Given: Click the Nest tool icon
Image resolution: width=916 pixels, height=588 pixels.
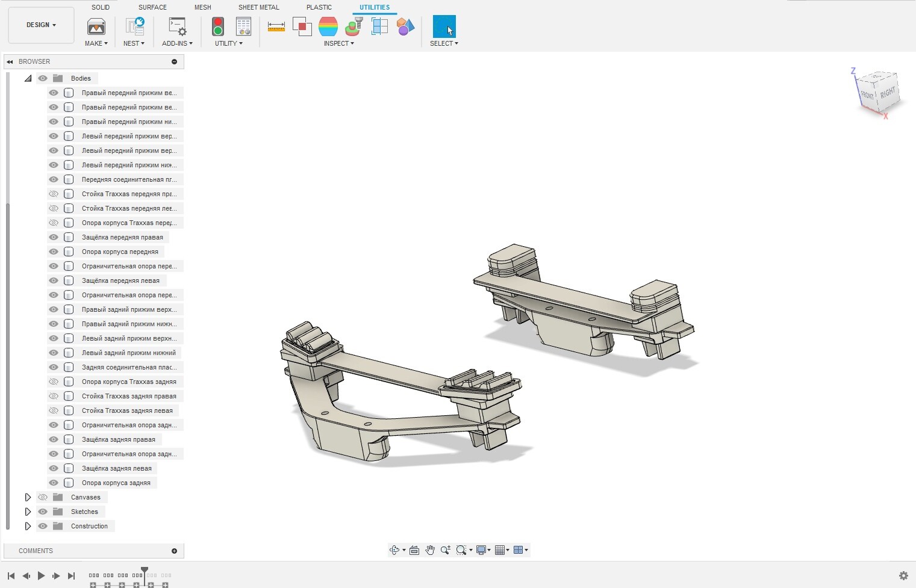Looking at the screenshot, I should 135,26.
